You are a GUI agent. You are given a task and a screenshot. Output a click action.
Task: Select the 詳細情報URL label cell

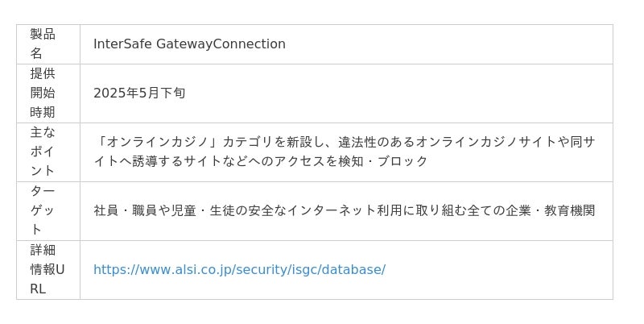click(43, 269)
